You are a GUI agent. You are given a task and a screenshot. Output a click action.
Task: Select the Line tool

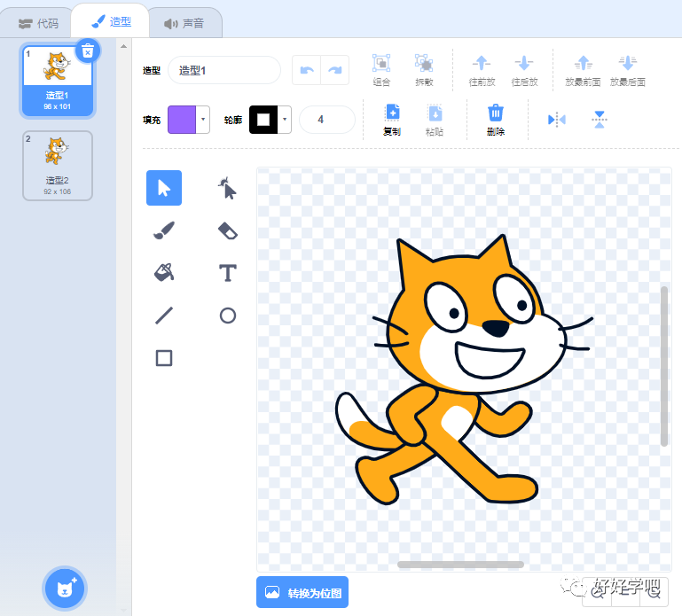point(164,316)
